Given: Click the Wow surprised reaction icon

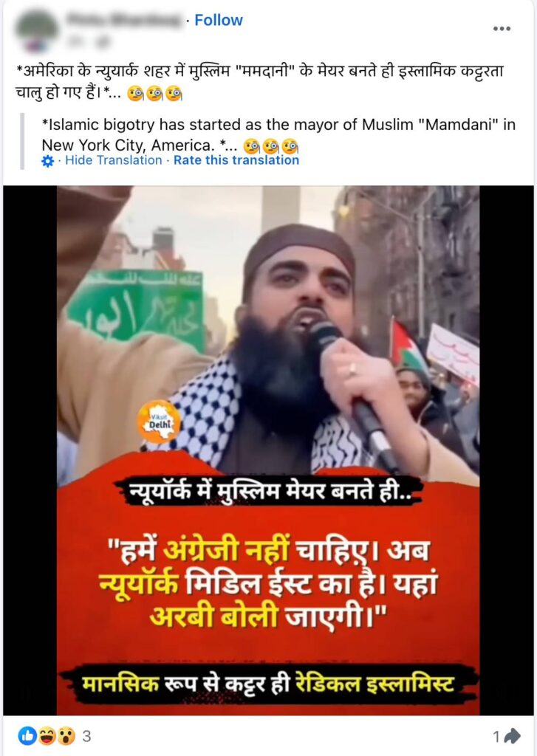Looking at the screenshot, I should coord(66,736).
